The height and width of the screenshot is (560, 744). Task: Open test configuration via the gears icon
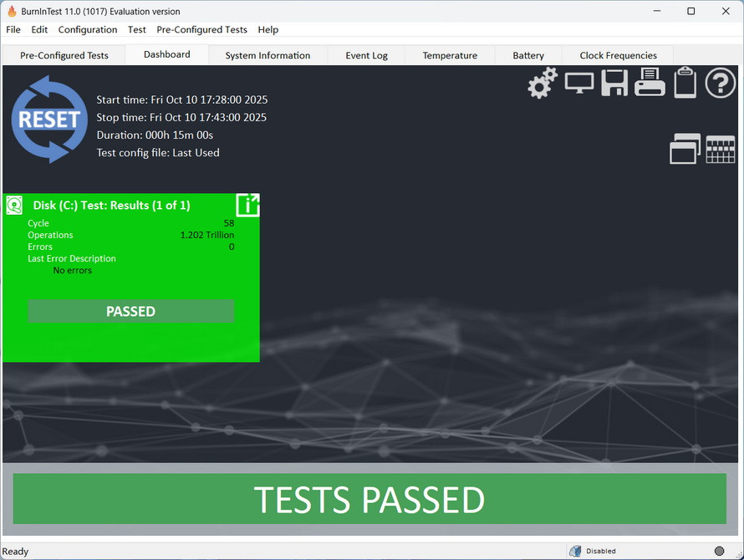tap(543, 84)
